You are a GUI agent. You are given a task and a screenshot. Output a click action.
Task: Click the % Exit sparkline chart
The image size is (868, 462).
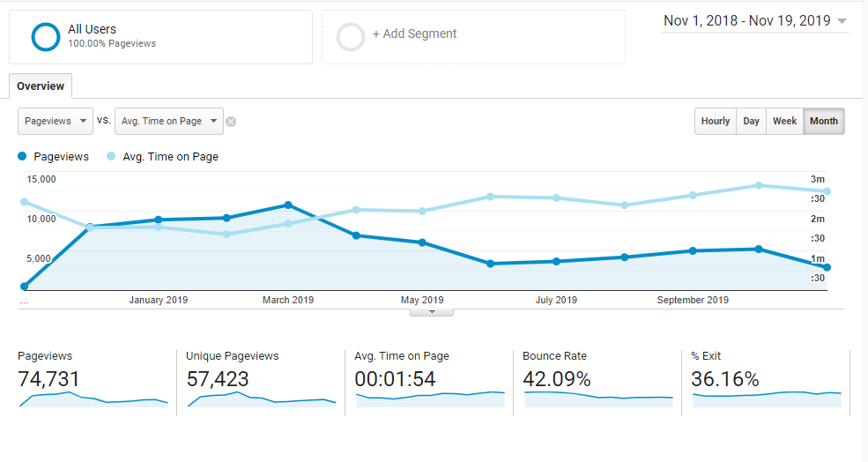coord(767,399)
